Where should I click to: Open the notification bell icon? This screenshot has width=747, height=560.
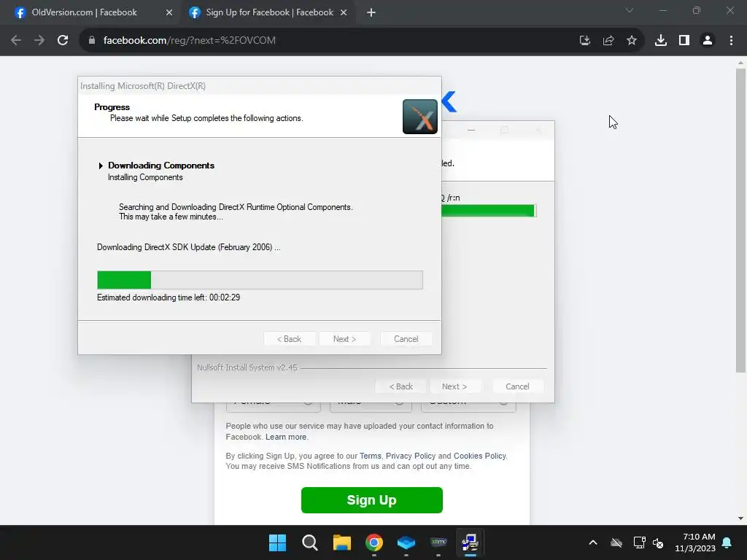727,542
